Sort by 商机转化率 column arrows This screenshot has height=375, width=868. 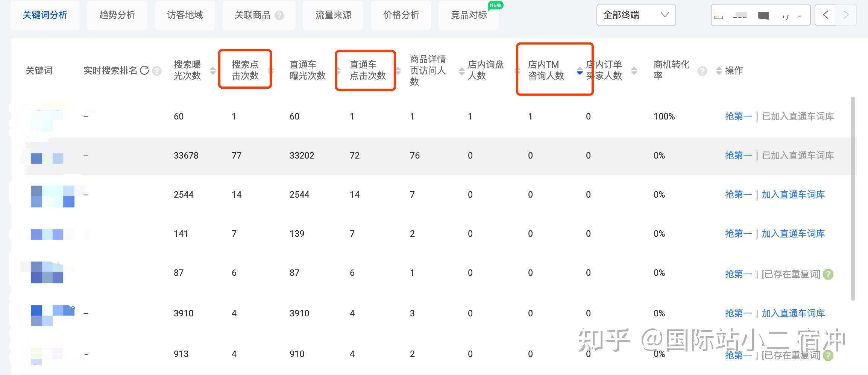(x=719, y=71)
